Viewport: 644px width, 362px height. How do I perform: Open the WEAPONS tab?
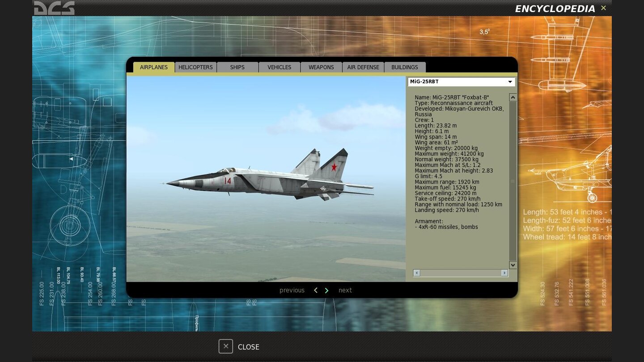(x=321, y=67)
